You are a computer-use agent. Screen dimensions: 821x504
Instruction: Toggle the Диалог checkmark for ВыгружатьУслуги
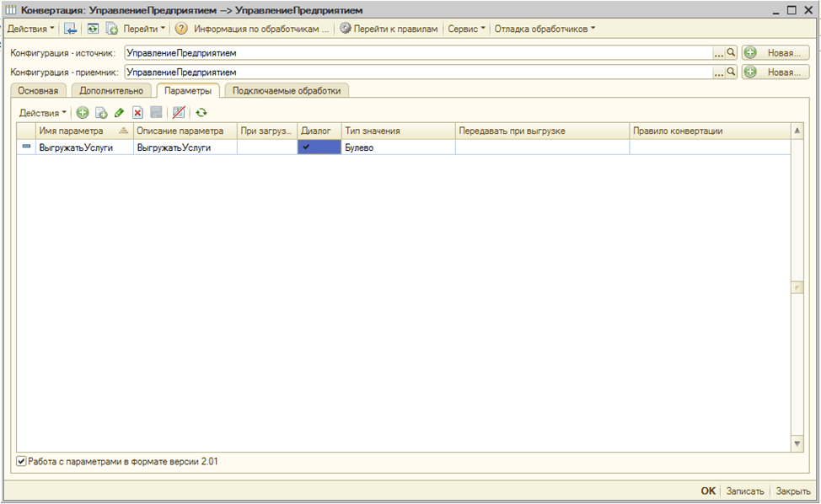[x=319, y=147]
